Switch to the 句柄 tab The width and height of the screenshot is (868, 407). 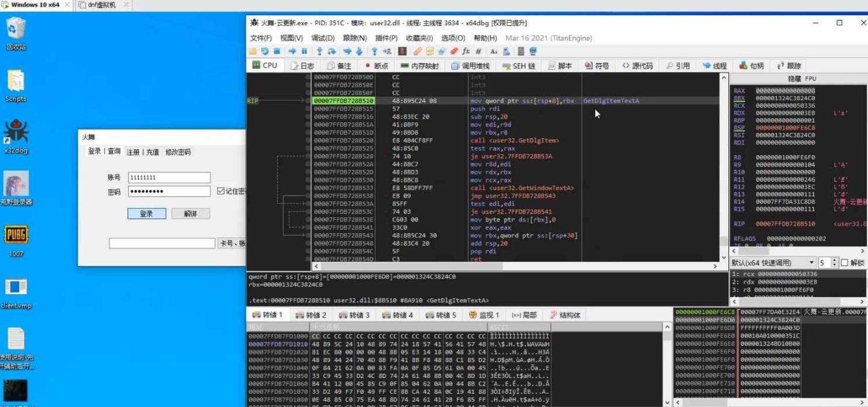click(752, 66)
